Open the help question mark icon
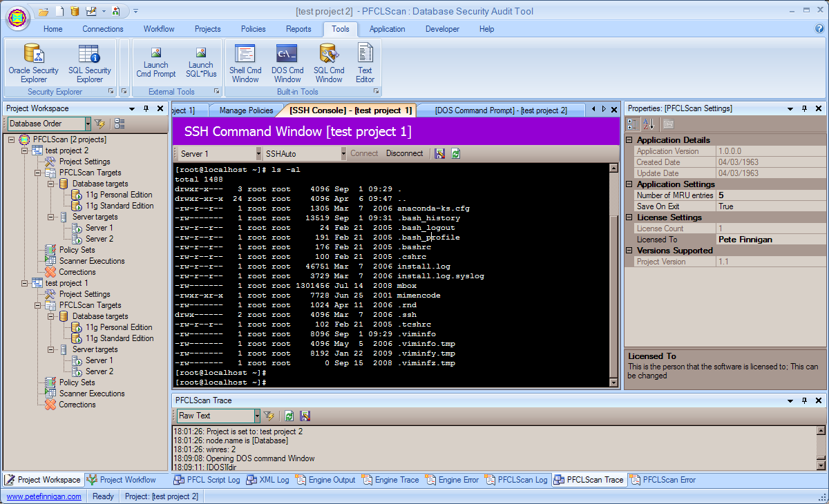Screen dimensions: 829x504 point(819,29)
